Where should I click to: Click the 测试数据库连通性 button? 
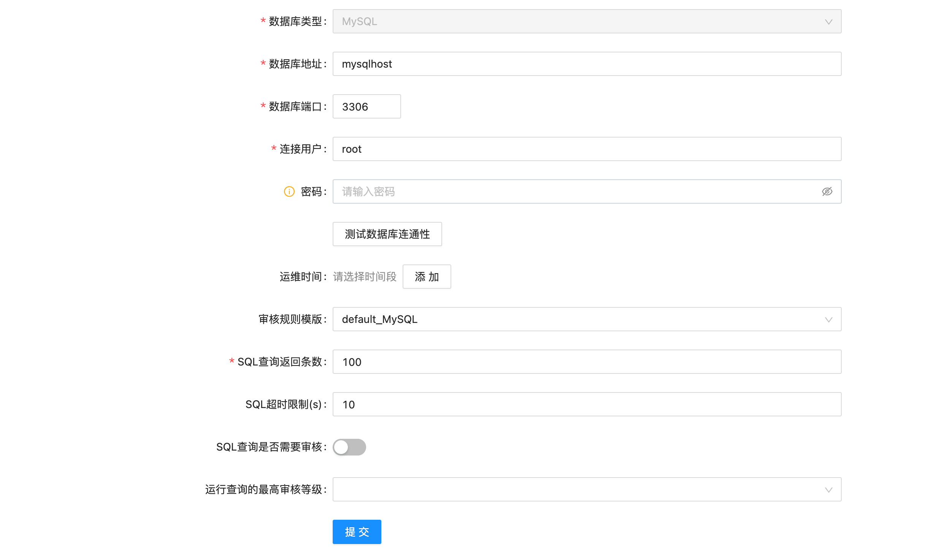(x=387, y=234)
